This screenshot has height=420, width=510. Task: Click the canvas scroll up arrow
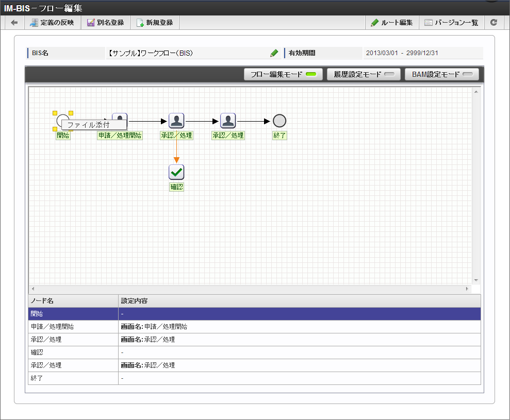pyautogui.click(x=476, y=92)
